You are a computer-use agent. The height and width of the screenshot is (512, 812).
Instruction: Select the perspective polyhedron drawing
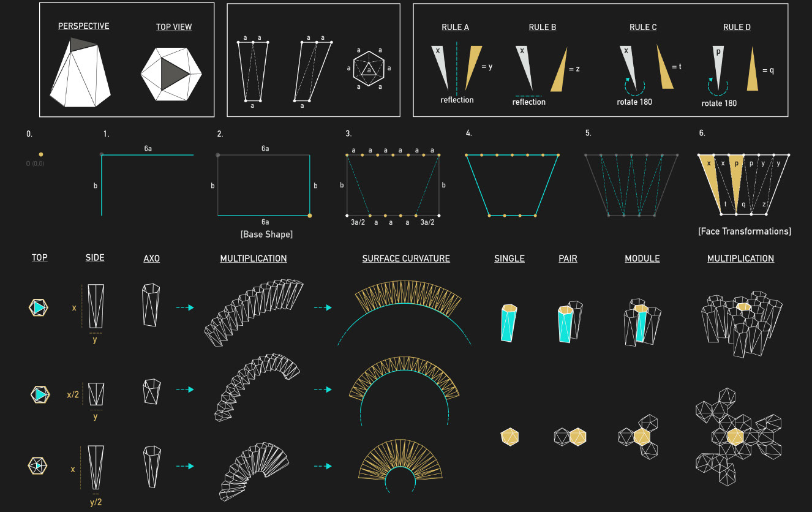(x=80, y=71)
